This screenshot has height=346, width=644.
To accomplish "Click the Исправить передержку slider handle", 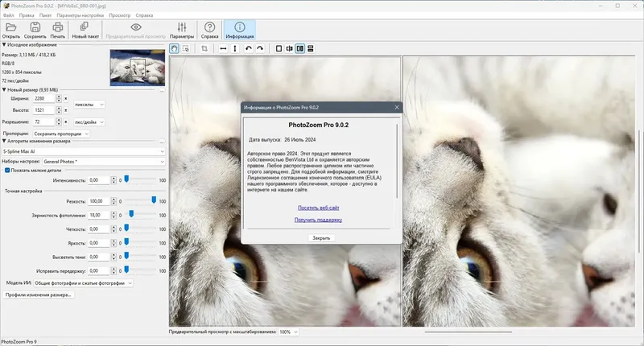I will [x=126, y=270].
